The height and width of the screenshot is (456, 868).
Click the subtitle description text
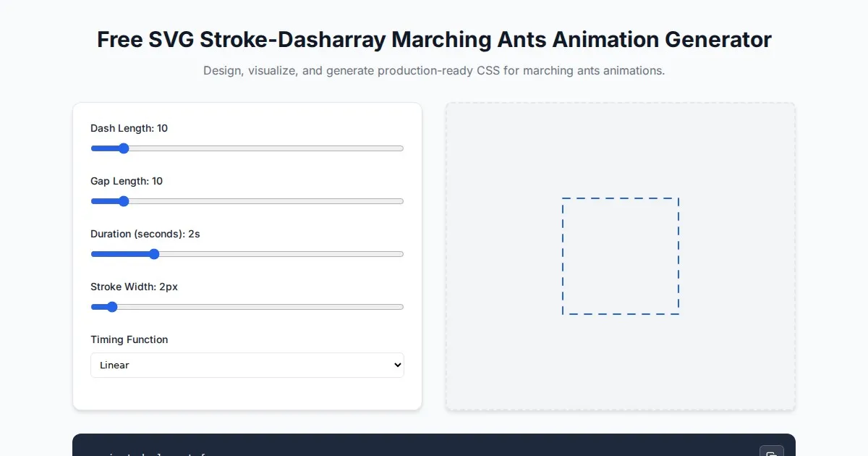click(x=434, y=71)
